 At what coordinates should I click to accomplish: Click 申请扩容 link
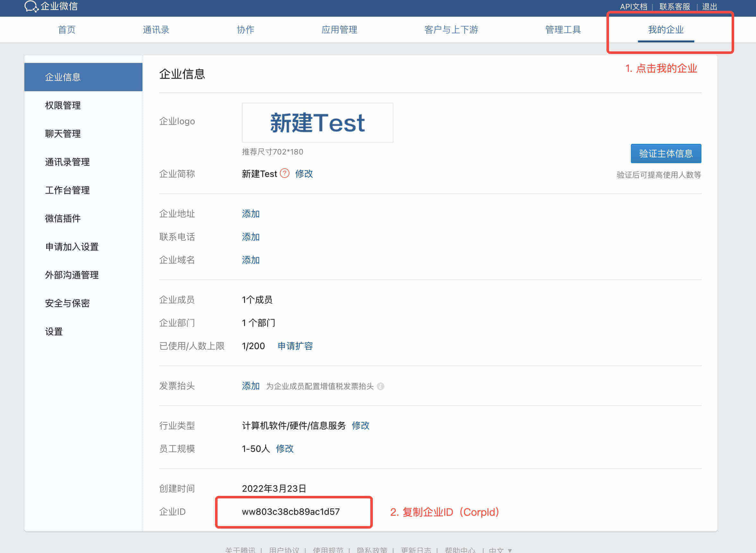coord(295,346)
